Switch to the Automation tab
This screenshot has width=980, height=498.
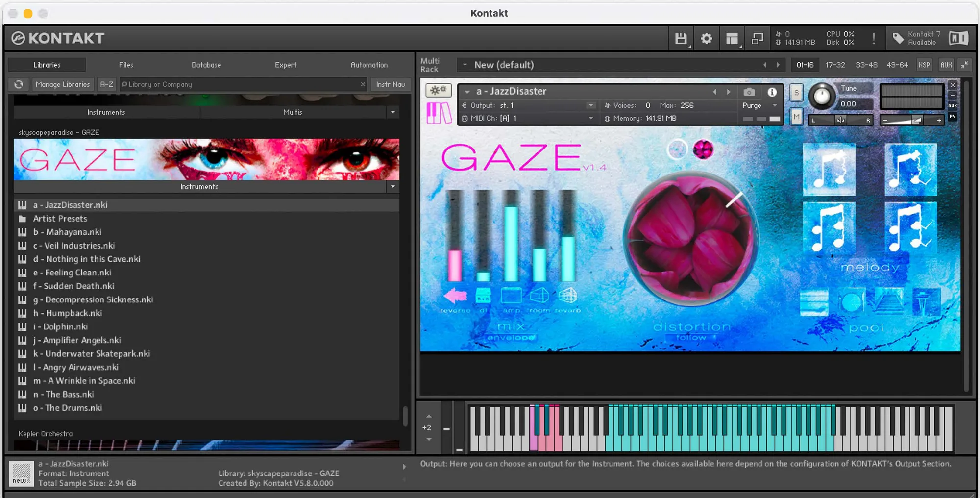click(369, 65)
